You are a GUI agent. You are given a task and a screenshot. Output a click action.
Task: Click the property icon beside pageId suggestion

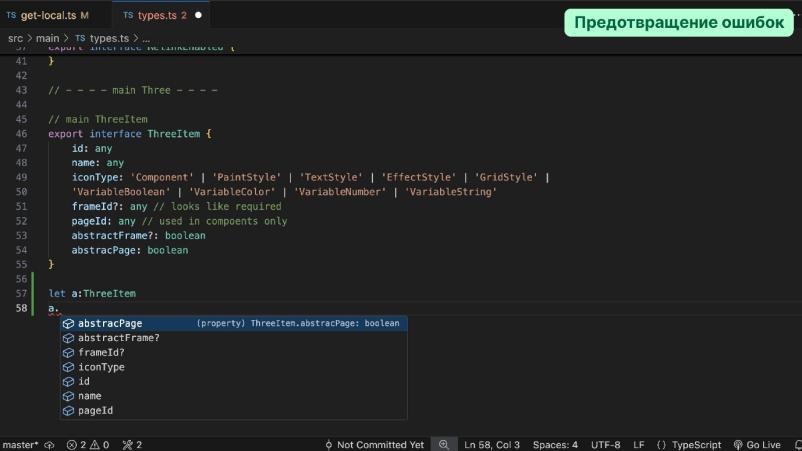coord(69,411)
